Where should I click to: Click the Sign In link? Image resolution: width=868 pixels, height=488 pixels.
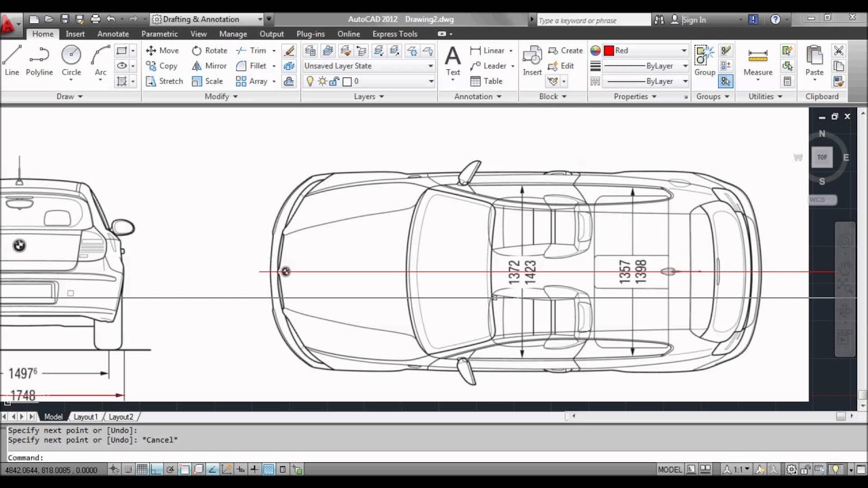[x=694, y=20]
